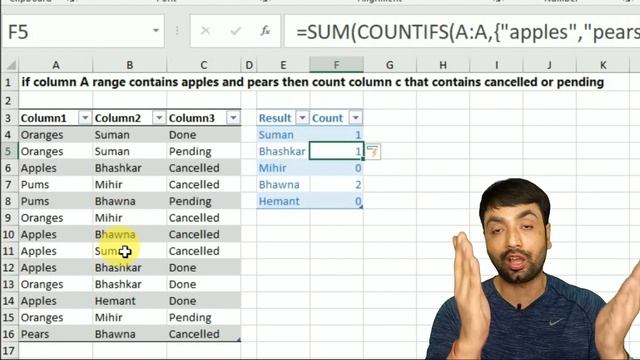Click Pums in row 7
This screenshot has width=640, height=360.
[x=35, y=185]
